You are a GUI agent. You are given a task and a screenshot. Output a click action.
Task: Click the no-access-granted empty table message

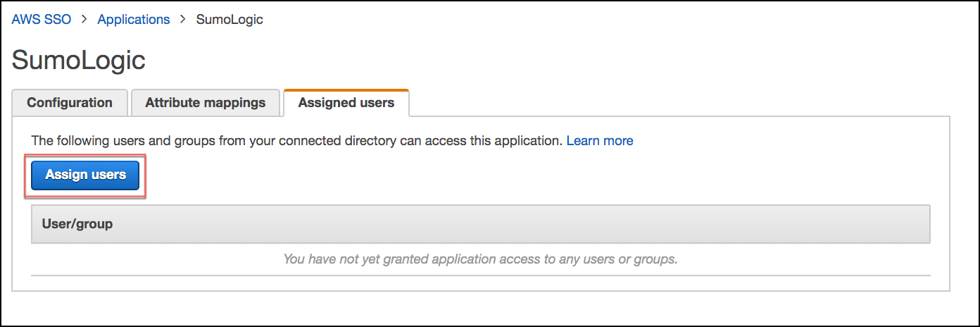[x=480, y=259]
